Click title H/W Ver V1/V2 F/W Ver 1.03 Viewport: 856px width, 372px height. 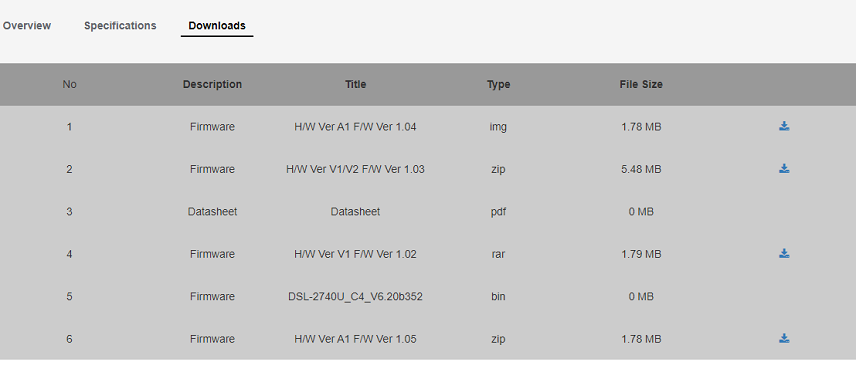[355, 169]
